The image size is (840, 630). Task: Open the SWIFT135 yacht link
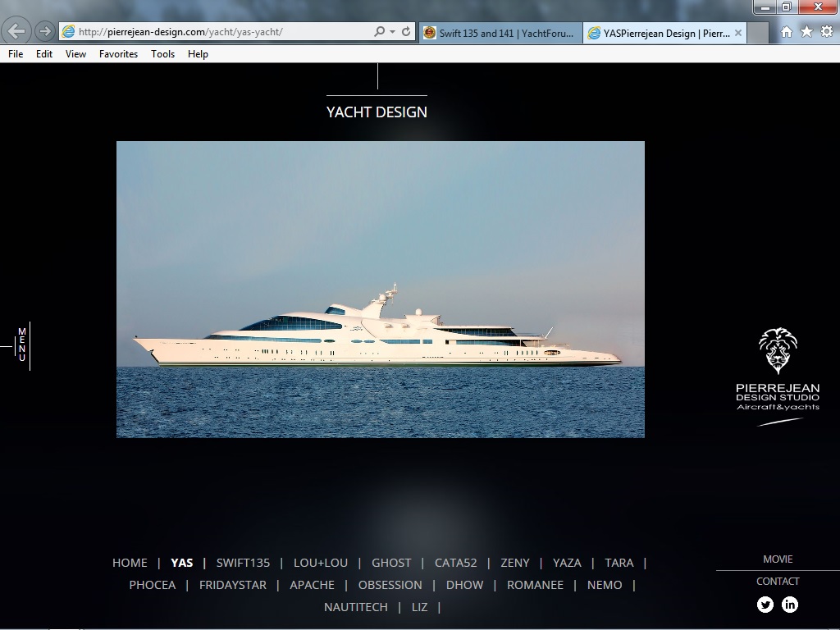[243, 563]
